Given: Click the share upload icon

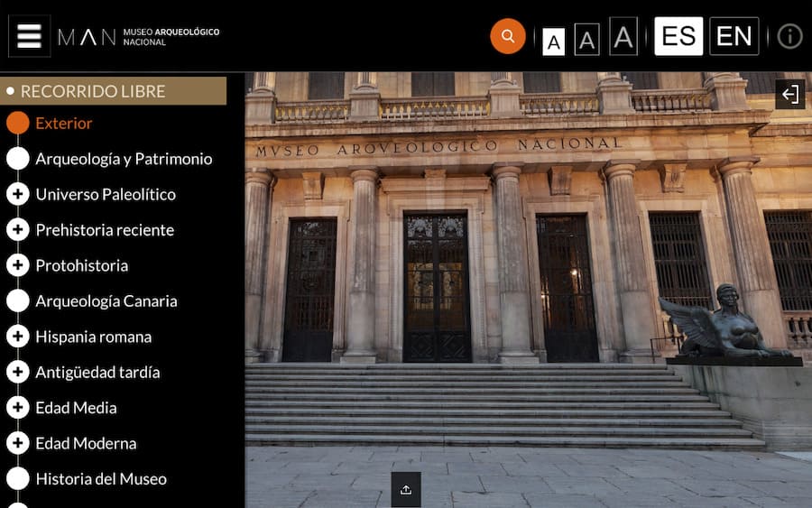Looking at the screenshot, I should (406, 490).
